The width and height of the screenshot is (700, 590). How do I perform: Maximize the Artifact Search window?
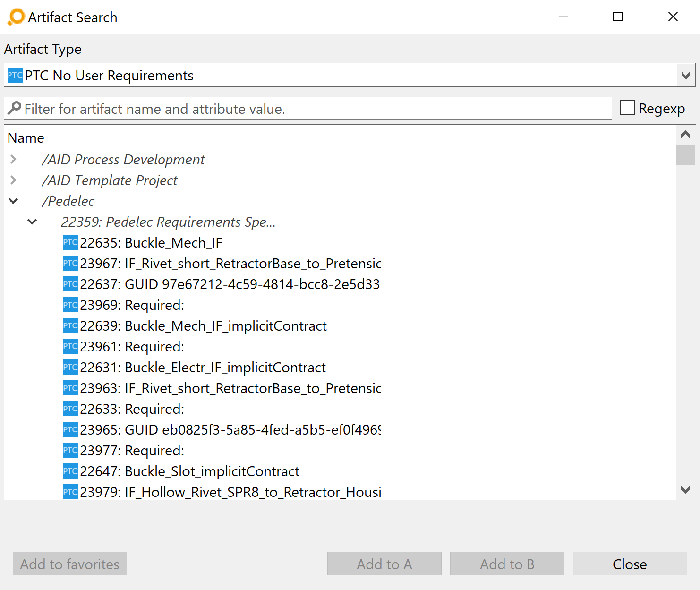point(618,17)
